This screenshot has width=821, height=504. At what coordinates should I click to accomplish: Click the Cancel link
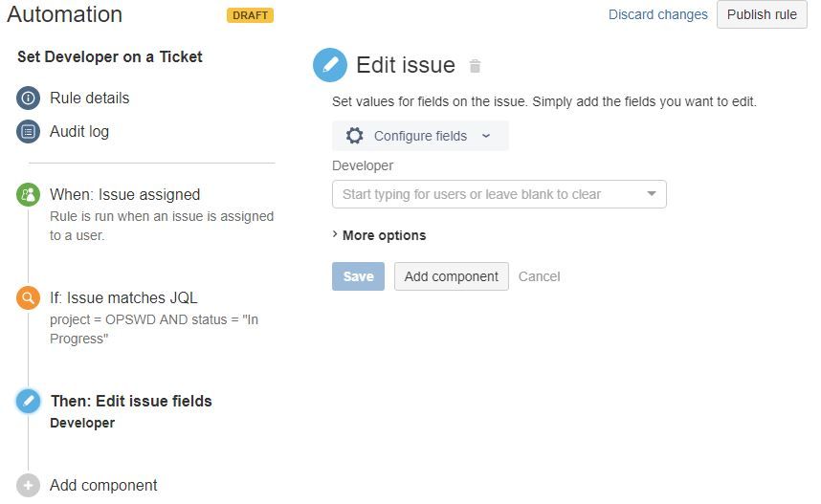click(540, 276)
